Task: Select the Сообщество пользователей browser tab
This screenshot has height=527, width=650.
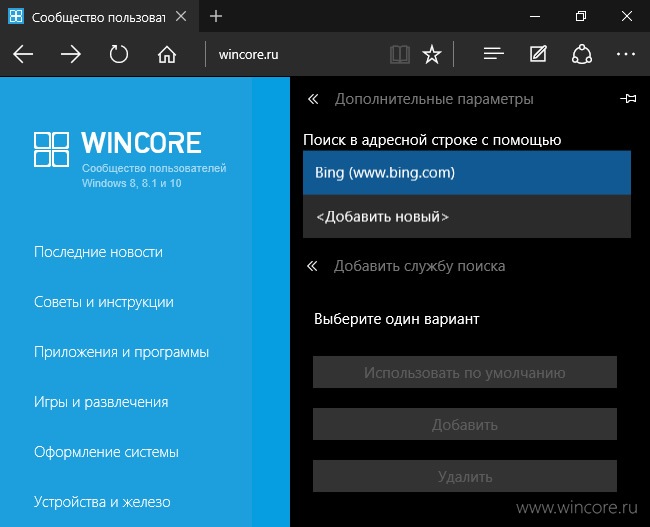Action: click(x=99, y=16)
